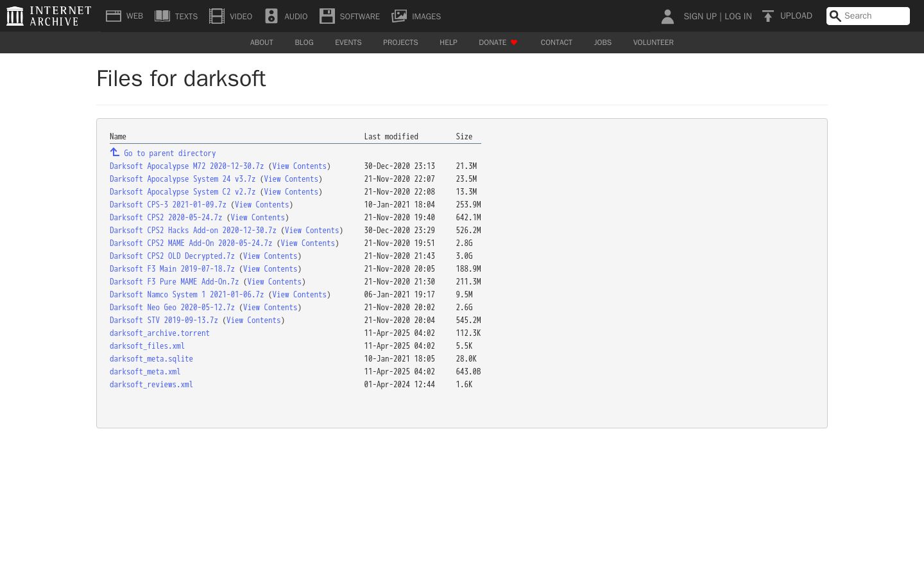This screenshot has width=924, height=578.
Task: Click the user avatar icon
Action: pyautogui.click(x=667, y=16)
